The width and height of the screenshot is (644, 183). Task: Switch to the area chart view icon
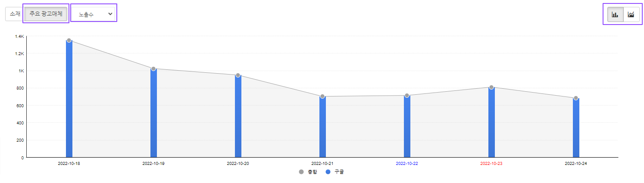631,14
